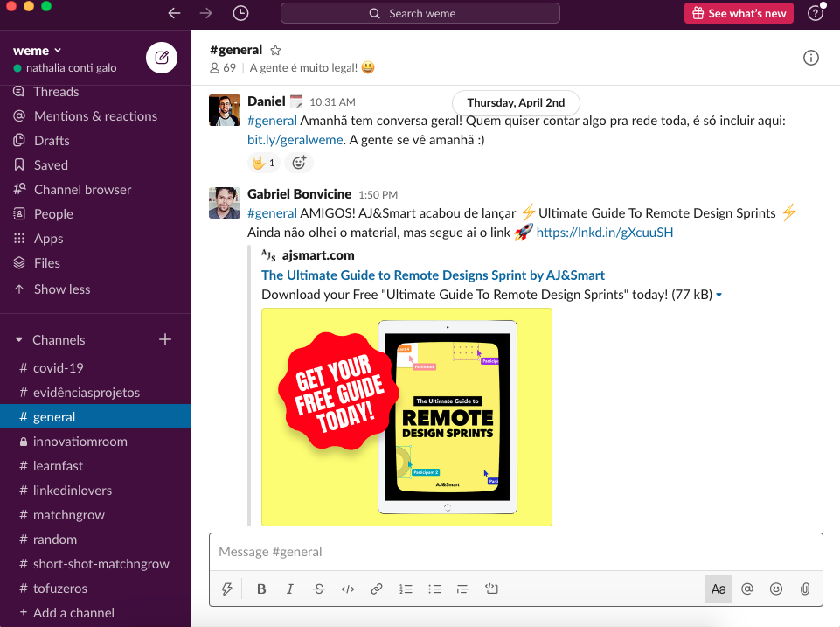Add channel using plus icon

coord(165,339)
